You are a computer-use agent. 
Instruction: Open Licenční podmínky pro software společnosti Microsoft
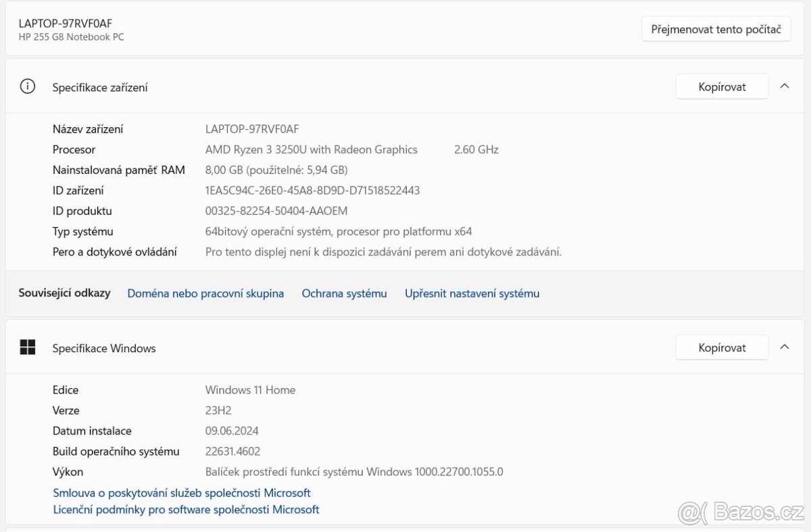[186, 510]
